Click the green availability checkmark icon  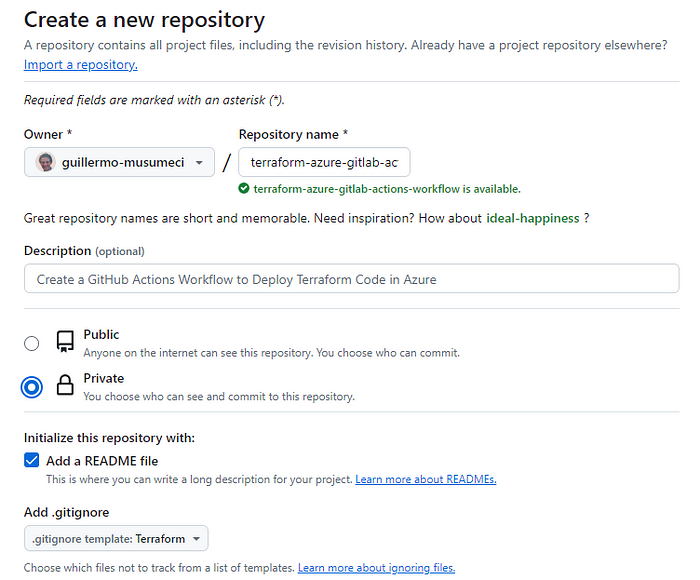tap(244, 188)
